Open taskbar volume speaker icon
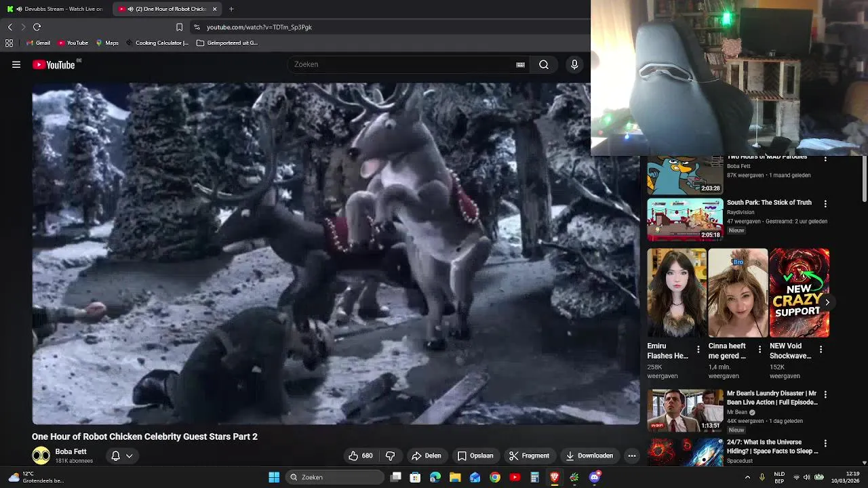This screenshot has width=868, height=488. tap(808, 477)
